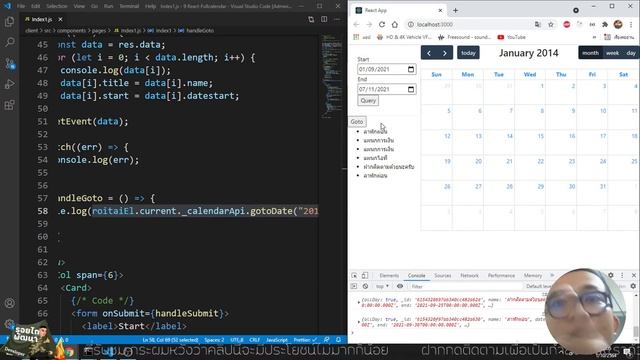640x360 pixels.
Task: Click the calendar today button
Action: [x=468, y=53]
